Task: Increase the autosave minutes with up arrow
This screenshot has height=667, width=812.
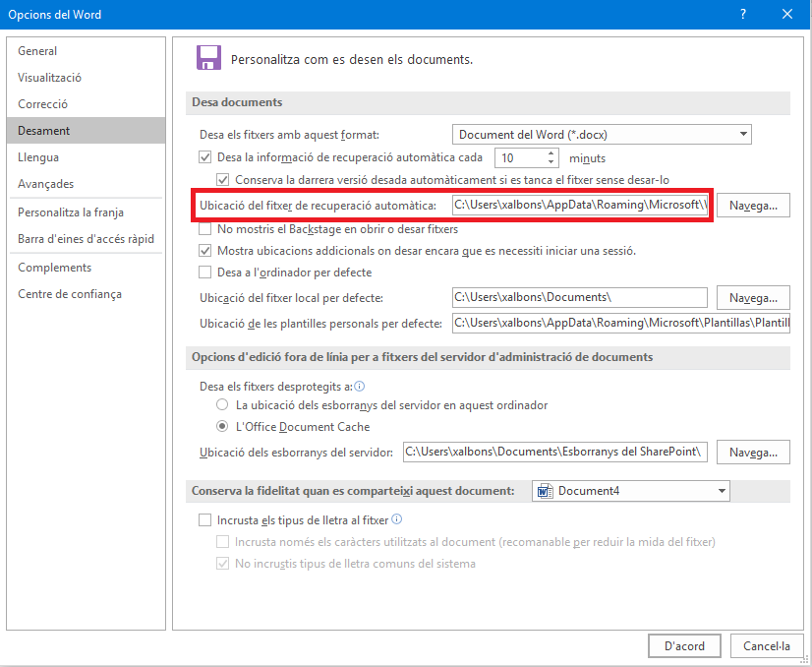Action: pos(551,152)
